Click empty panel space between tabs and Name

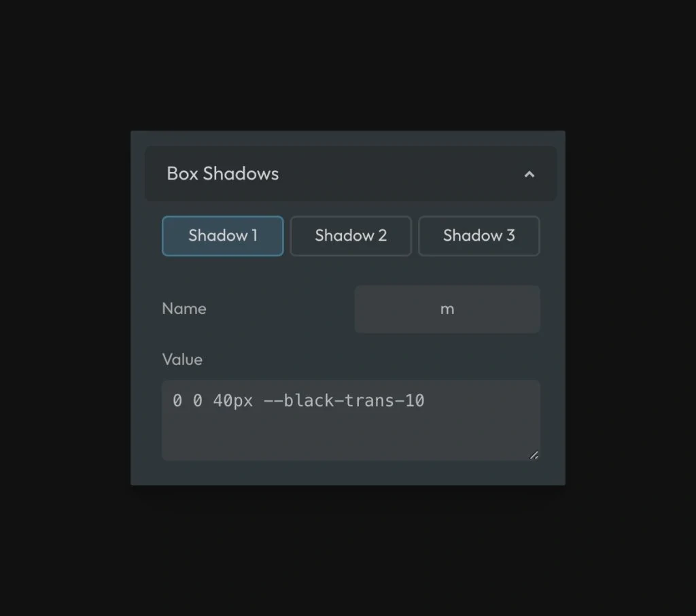(x=350, y=271)
